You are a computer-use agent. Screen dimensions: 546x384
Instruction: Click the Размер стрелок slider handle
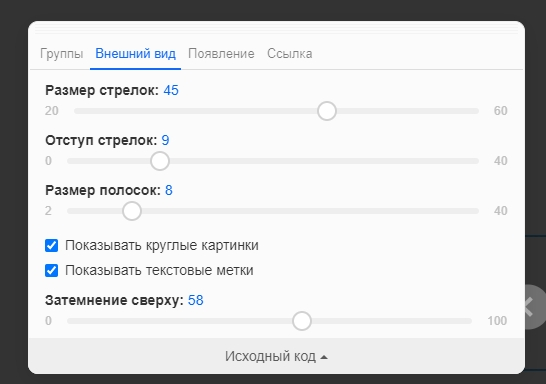coord(327,111)
